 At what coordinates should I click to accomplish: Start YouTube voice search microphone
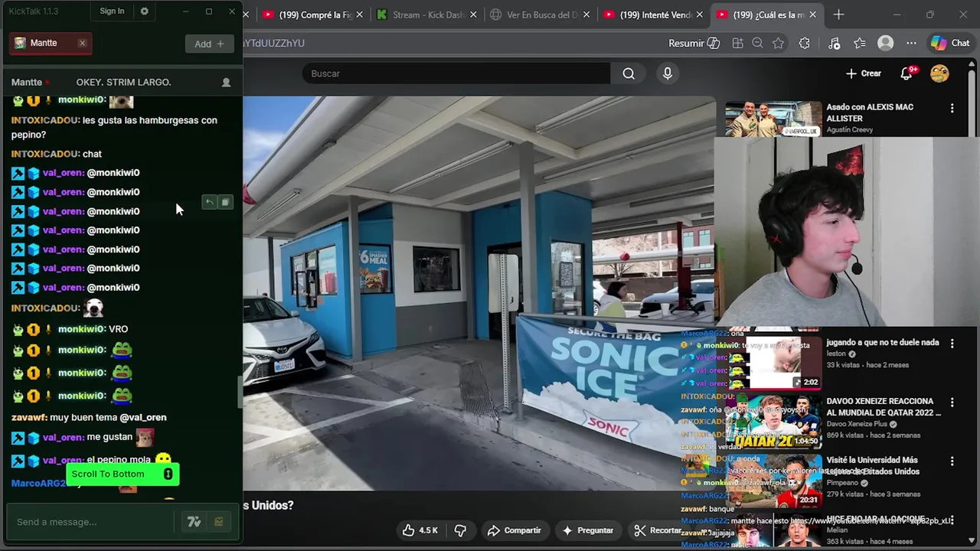click(668, 73)
